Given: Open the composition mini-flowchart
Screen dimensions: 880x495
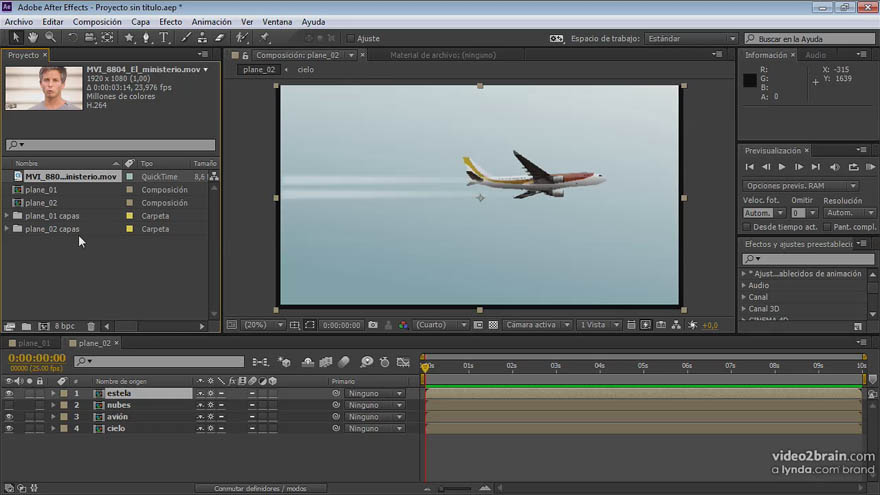Looking at the screenshot, I should [260, 362].
